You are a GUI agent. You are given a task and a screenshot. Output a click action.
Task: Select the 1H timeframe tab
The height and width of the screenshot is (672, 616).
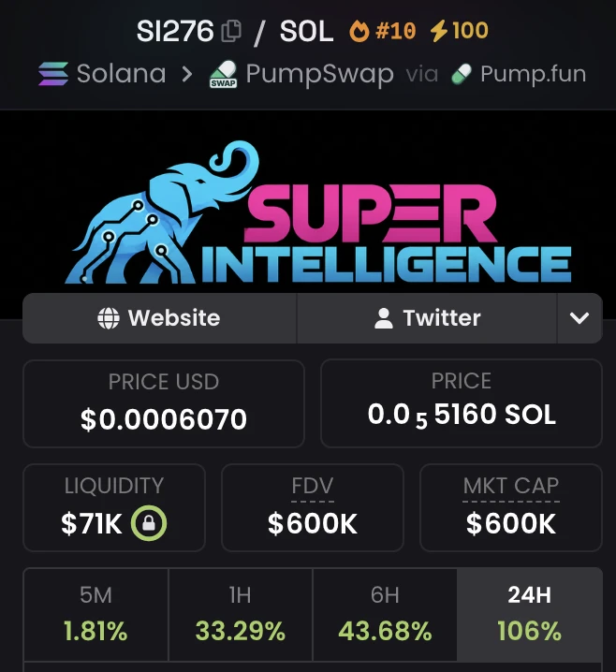241,614
